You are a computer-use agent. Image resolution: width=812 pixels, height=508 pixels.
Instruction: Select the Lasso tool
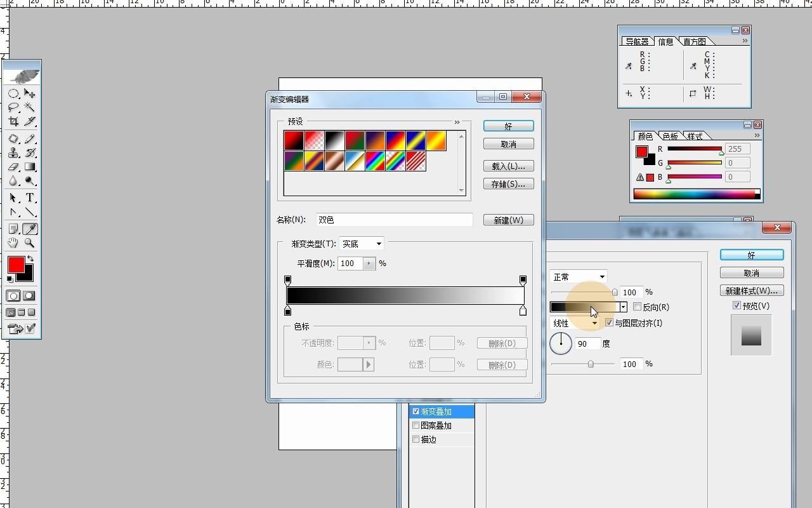[13, 107]
